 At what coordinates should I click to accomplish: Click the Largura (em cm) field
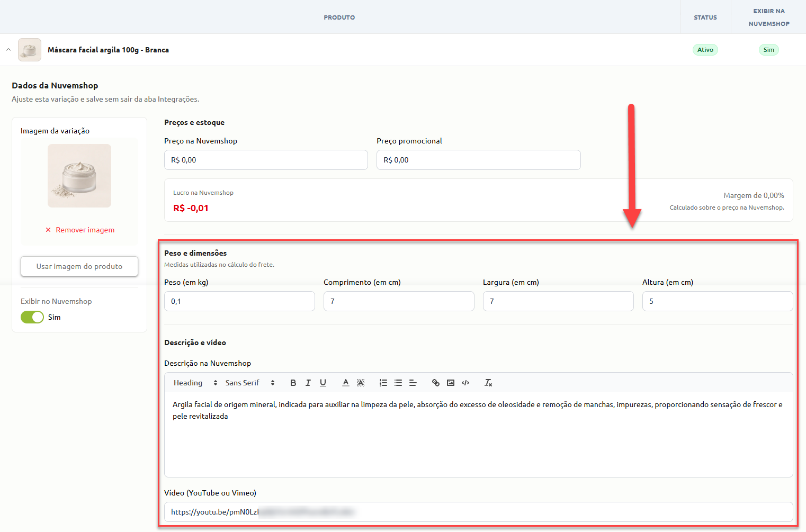tap(558, 301)
